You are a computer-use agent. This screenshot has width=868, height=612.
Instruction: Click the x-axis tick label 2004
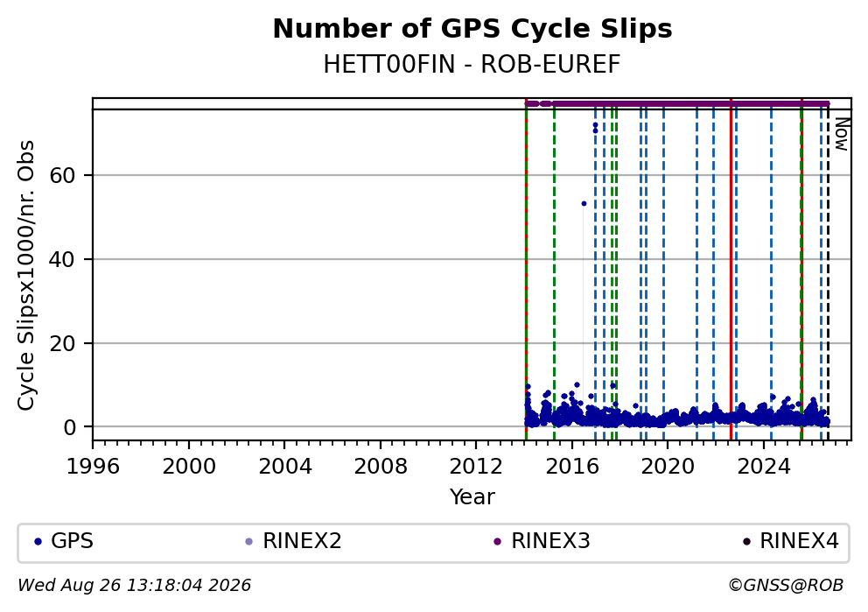click(x=284, y=467)
